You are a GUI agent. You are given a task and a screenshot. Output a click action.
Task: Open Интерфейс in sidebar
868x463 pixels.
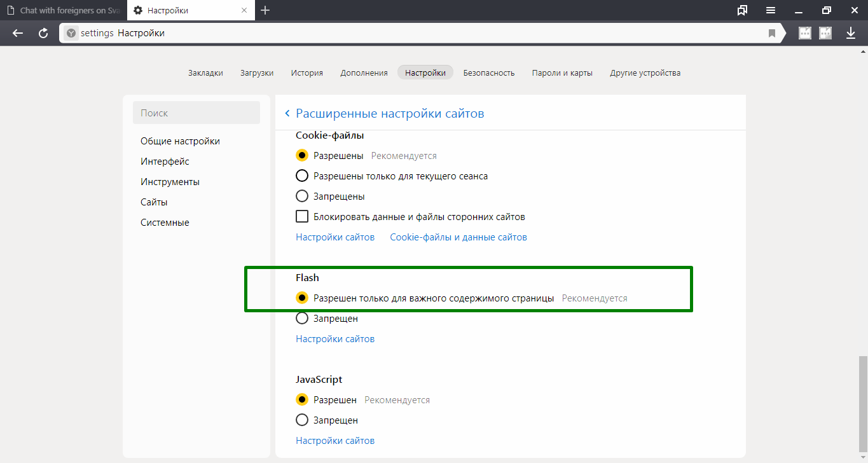pos(165,162)
